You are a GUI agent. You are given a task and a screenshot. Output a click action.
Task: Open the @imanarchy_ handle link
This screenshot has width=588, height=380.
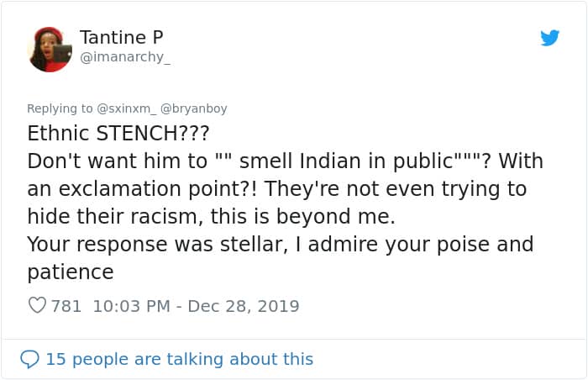click(124, 59)
